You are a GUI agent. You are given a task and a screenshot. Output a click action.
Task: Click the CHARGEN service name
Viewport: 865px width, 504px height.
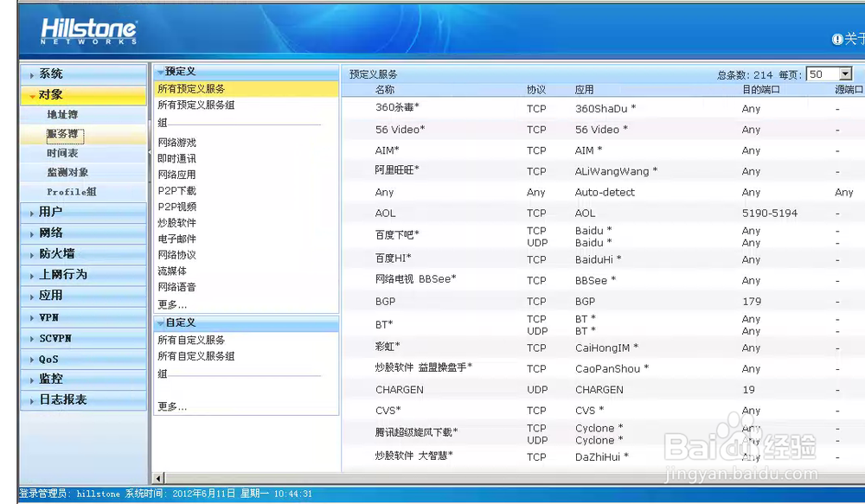400,390
